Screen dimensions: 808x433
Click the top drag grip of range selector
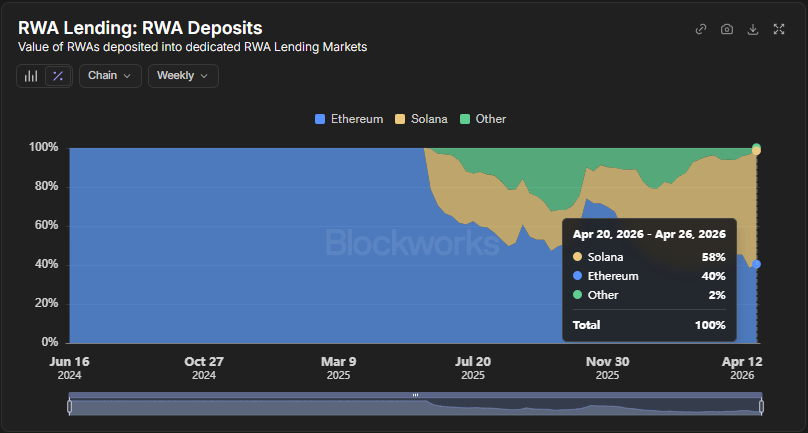pos(415,395)
